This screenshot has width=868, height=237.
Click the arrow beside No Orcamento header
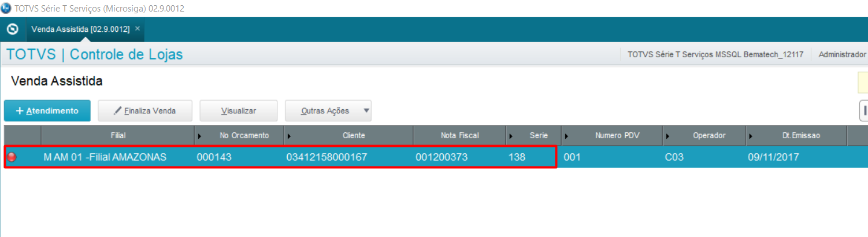tap(200, 136)
